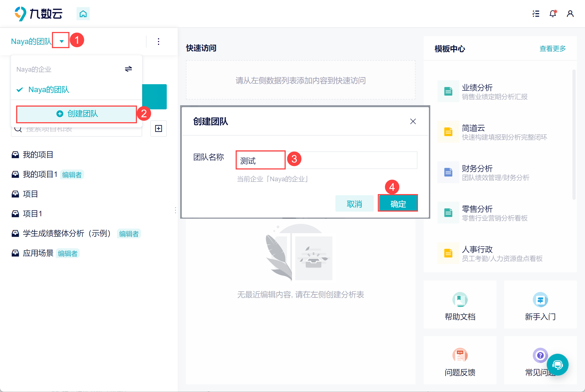Open the task list icon
Screen dimensions: 585x392
tap(536, 14)
